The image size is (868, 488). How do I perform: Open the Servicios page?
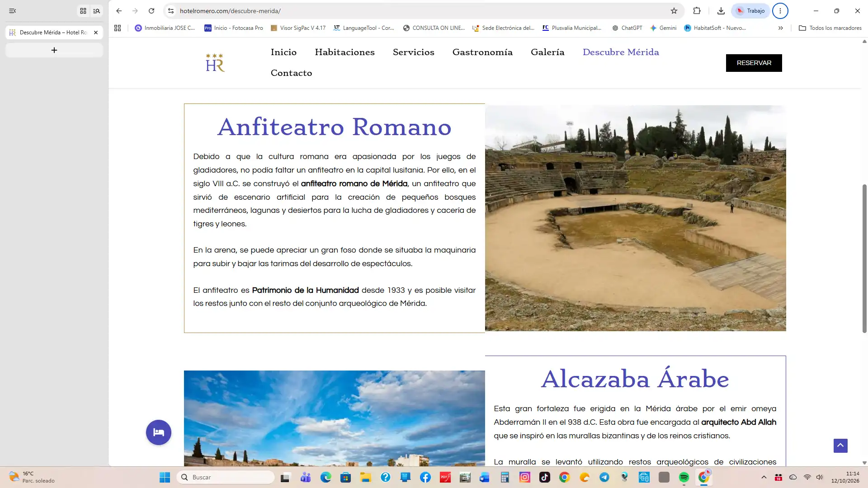tap(414, 52)
